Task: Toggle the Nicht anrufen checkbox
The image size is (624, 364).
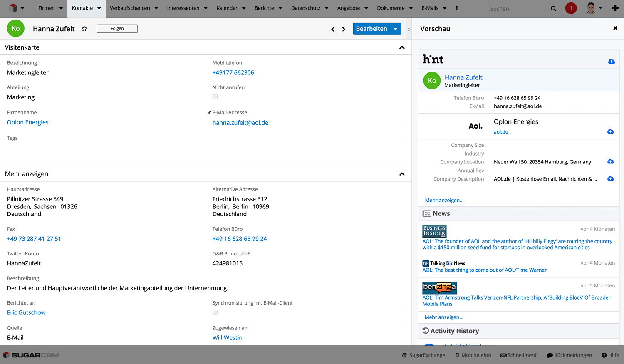Action: 215,97
